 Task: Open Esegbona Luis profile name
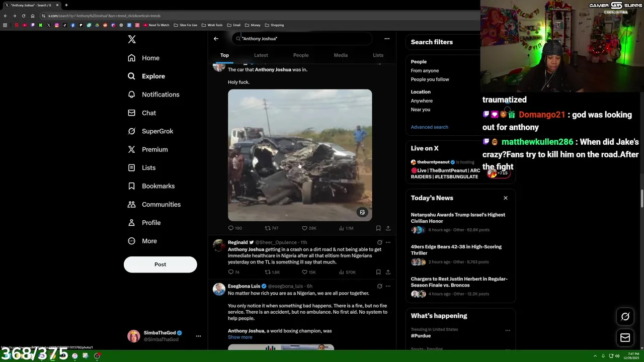coord(244,286)
